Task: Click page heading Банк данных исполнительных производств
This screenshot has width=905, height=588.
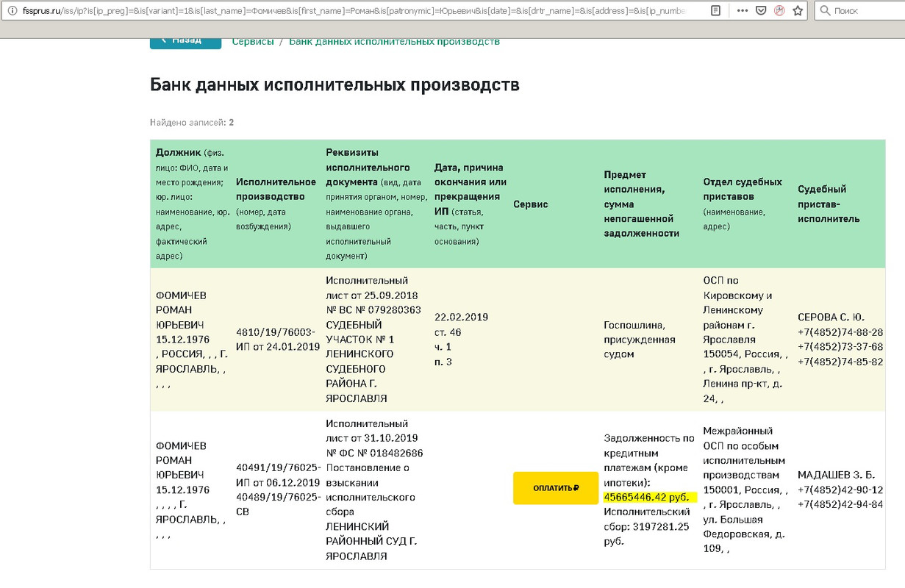Action: pyautogui.click(x=335, y=85)
